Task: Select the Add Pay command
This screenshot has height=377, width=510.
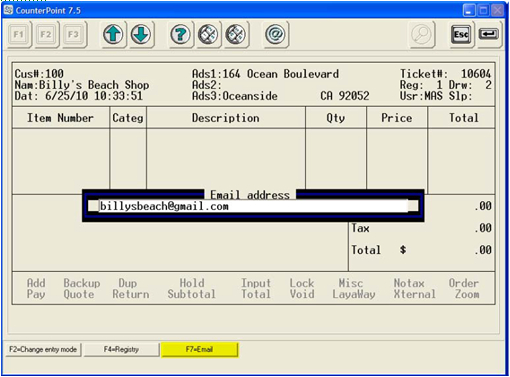Action: click(36, 289)
